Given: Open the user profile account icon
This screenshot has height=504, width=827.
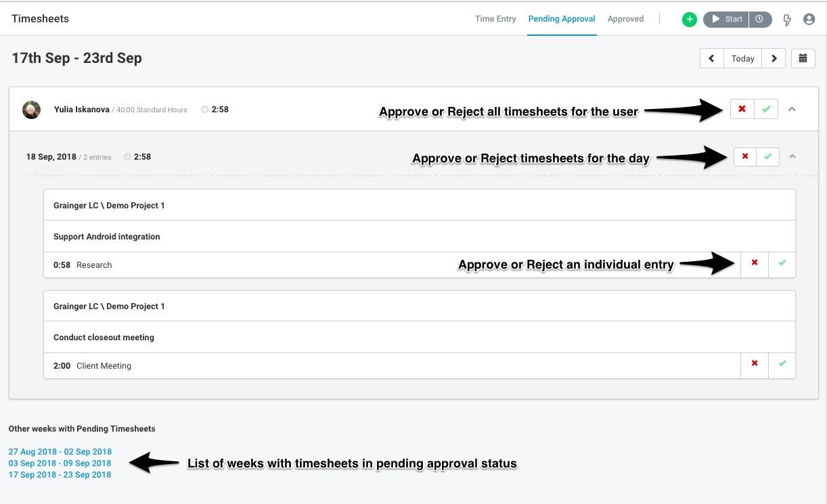Looking at the screenshot, I should (809, 20).
